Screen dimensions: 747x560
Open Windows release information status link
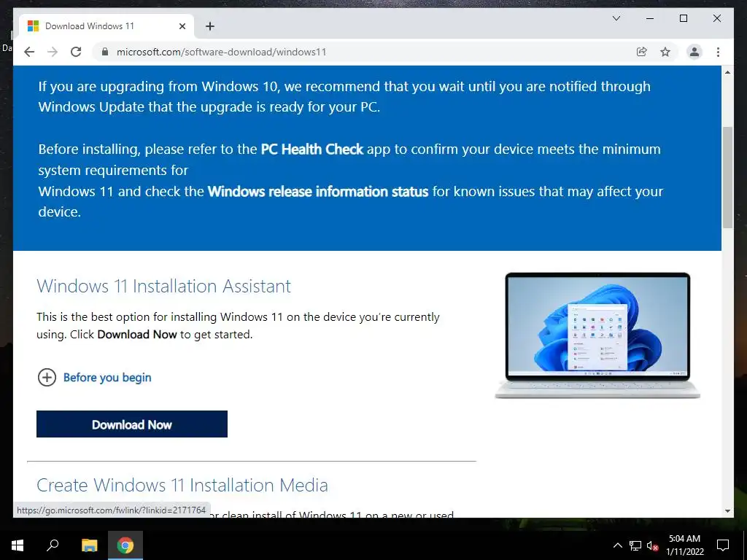pyautogui.click(x=318, y=192)
